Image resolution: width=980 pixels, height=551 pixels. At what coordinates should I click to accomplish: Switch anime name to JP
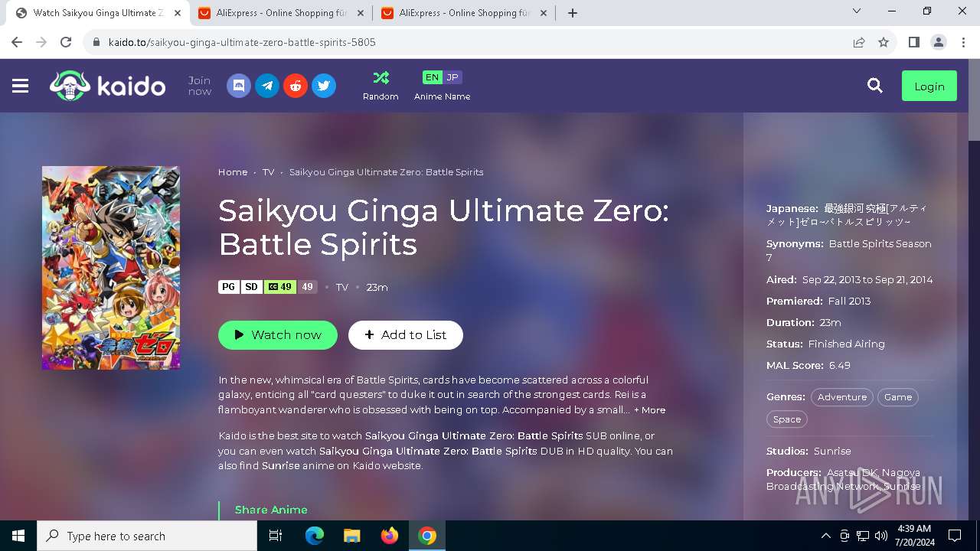[452, 77]
